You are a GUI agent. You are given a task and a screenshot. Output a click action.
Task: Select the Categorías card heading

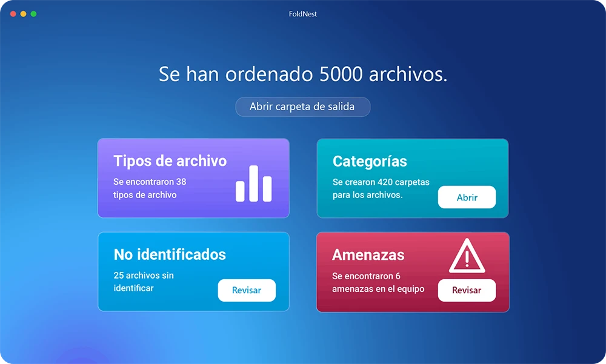tap(370, 162)
